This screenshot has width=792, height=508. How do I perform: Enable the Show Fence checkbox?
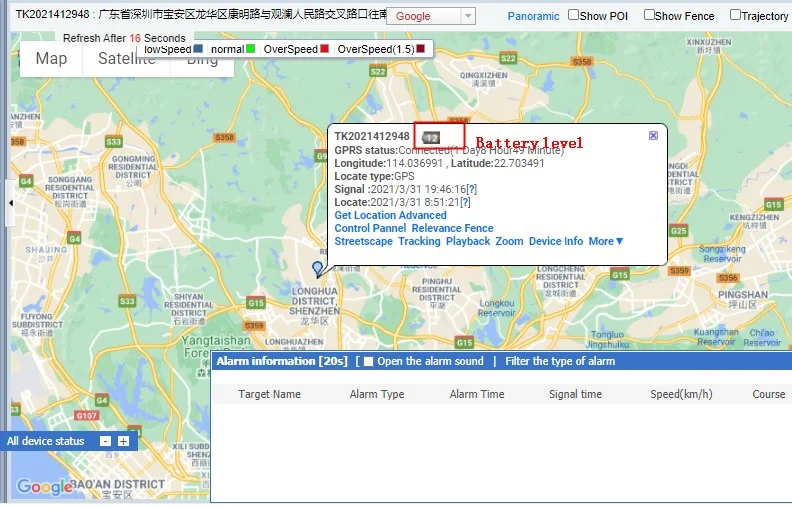[x=649, y=15]
